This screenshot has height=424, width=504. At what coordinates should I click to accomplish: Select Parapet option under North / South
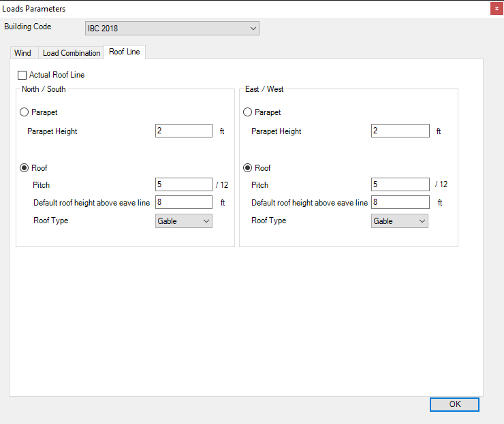[x=25, y=112]
